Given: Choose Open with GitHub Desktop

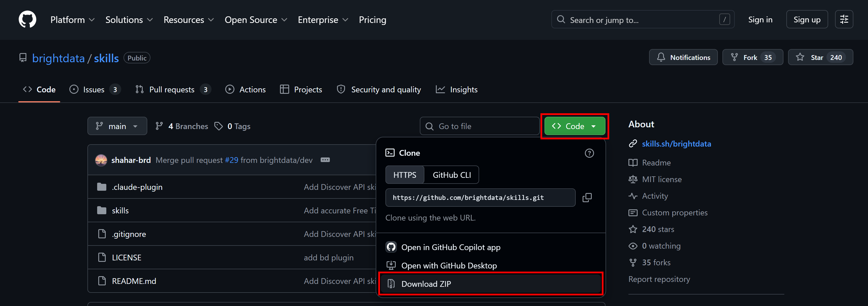Looking at the screenshot, I should point(491,266).
